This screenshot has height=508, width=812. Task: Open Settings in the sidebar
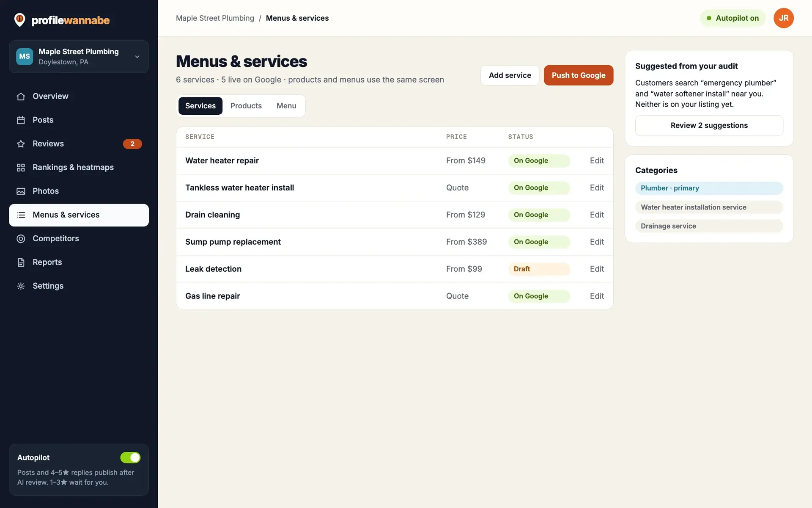tap(79, 286)
